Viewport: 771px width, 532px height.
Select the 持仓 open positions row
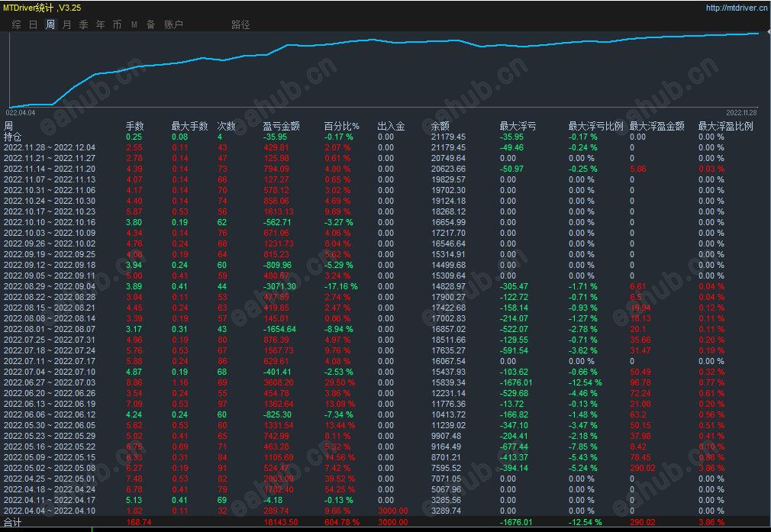click(x=385, y=137)
